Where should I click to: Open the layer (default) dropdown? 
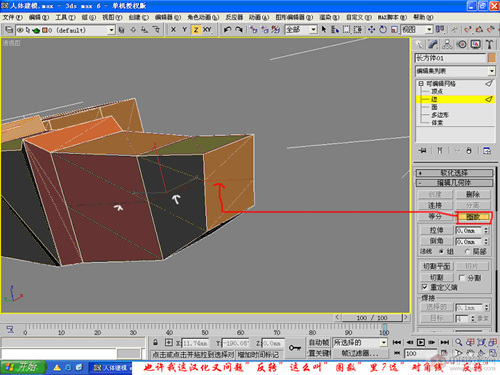pos(112,30)
